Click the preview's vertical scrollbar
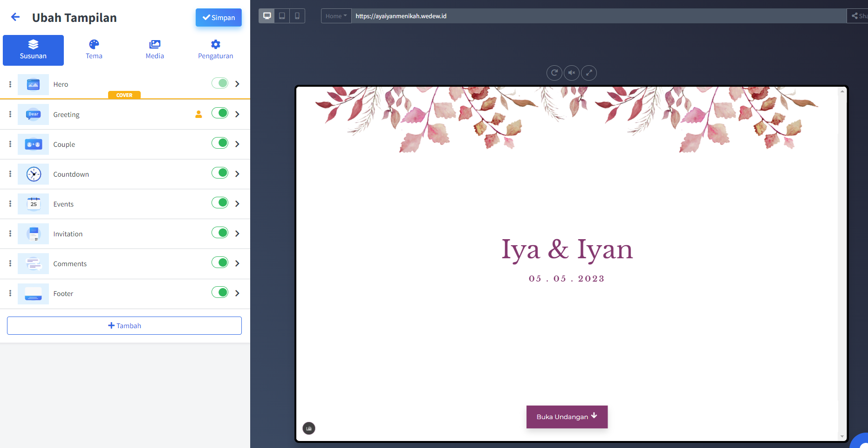This screenshot has height=448, width=868. tap(842, 263)
